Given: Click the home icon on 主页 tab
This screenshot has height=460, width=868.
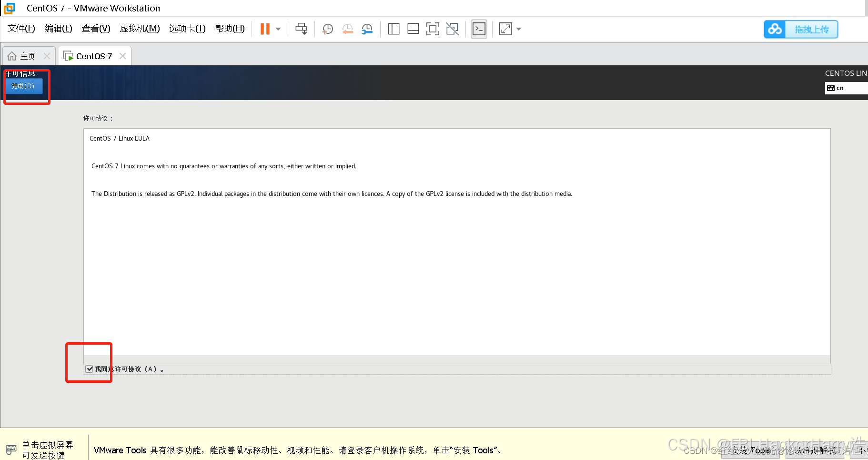Looking at the screenshot, I should (12, 56).
